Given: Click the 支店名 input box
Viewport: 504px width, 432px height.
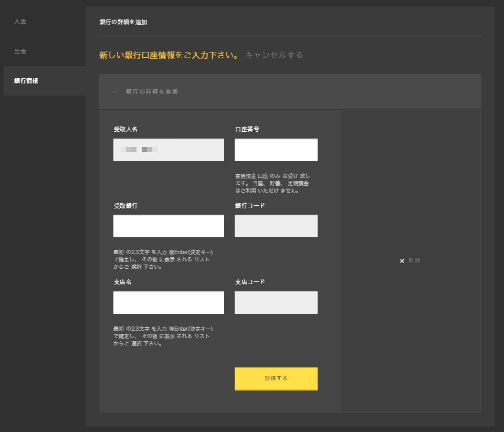Looking at the screenshot, I should (169, 303).
